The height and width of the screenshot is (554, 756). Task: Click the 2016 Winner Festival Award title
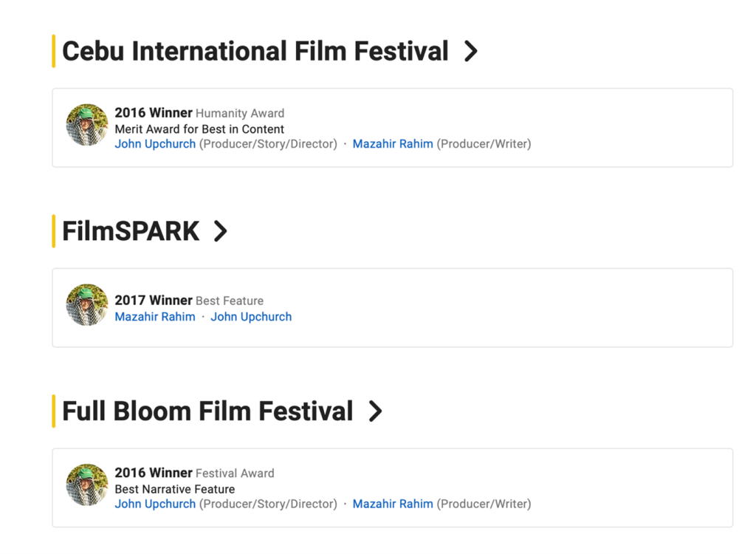(x=194, y=473)
